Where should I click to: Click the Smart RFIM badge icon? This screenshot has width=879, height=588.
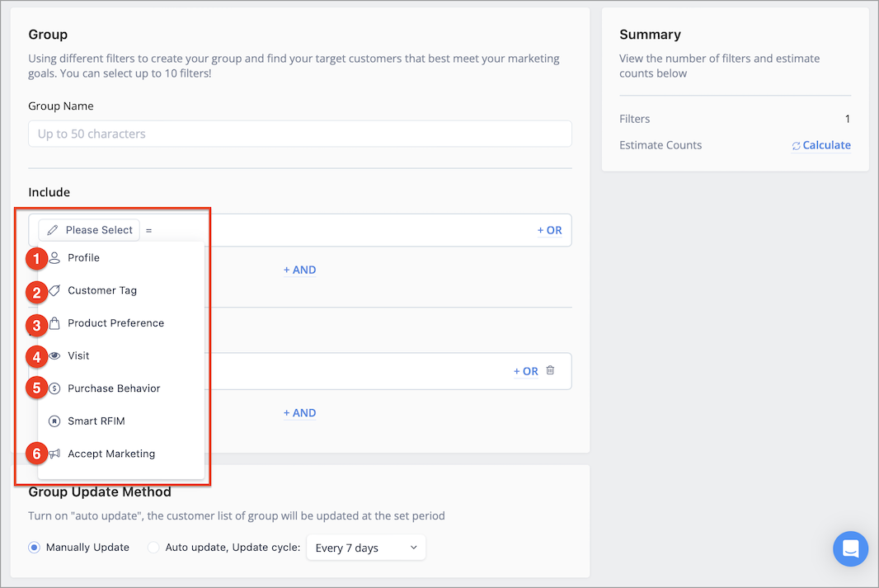(x=54, y=421)
